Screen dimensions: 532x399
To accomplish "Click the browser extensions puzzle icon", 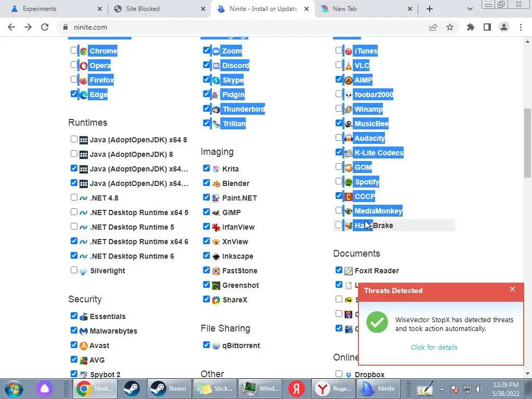I will point(470,27).
